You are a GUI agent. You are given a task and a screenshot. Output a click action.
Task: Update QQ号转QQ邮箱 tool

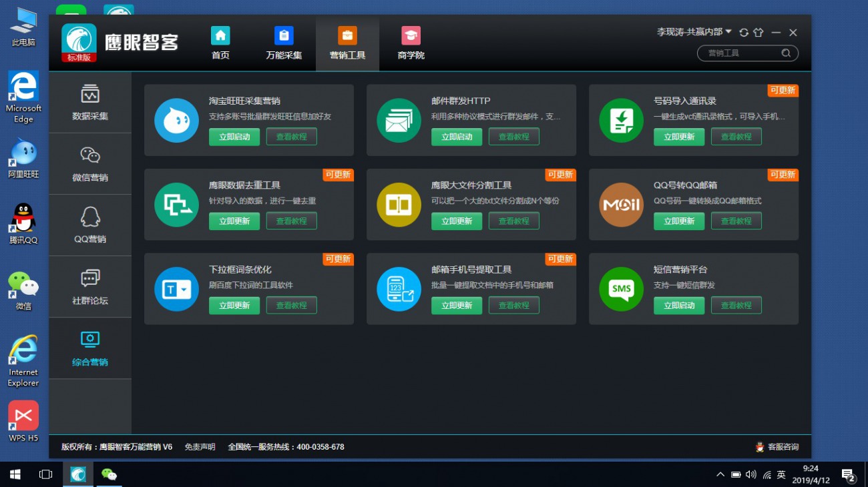679,221
